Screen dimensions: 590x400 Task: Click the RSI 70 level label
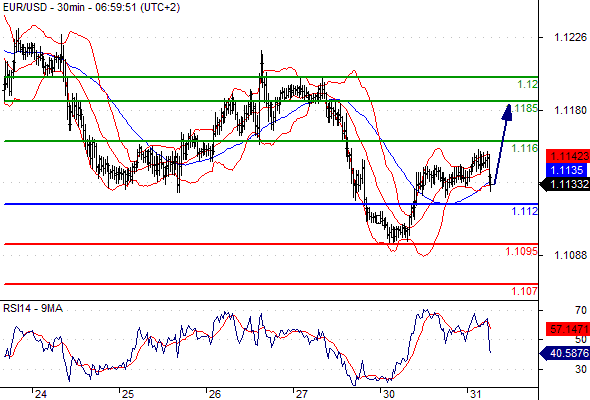(x=581, y=310)
